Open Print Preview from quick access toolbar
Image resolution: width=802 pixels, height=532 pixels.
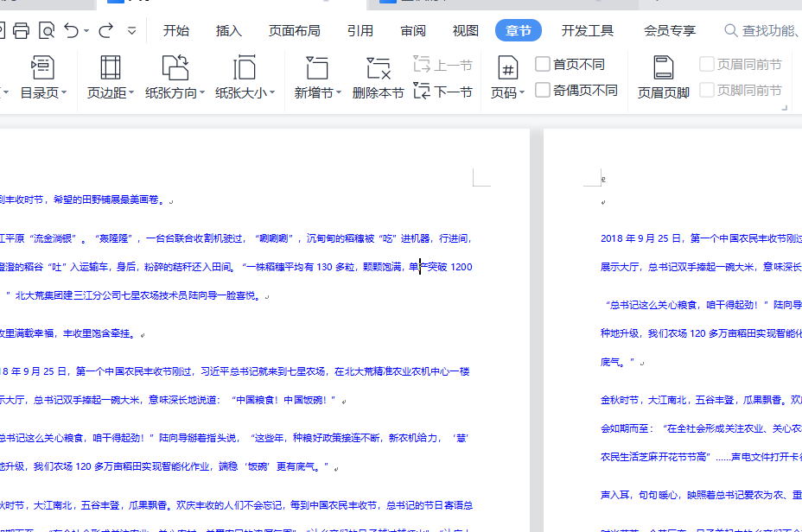click(47, 31)
